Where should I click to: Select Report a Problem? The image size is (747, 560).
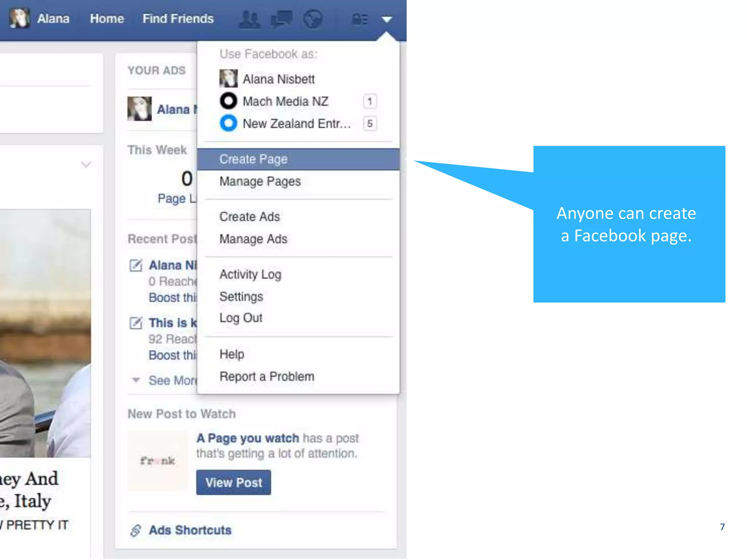tap(298, 376)
